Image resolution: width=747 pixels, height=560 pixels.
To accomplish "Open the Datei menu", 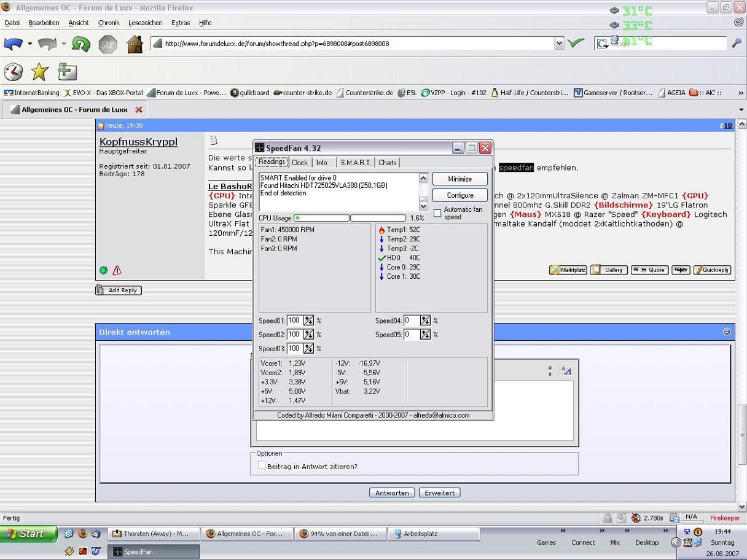I will click(12, 23).
